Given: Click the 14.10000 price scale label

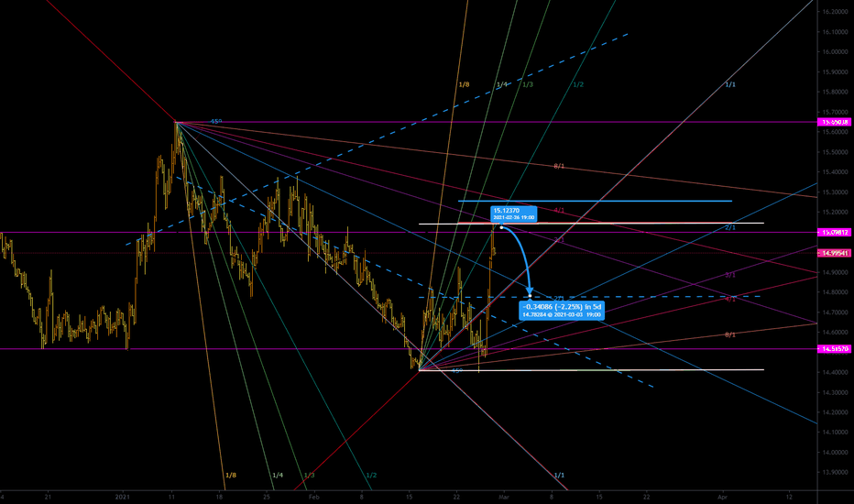Looking at the screenshot, I should pos(836,433).
